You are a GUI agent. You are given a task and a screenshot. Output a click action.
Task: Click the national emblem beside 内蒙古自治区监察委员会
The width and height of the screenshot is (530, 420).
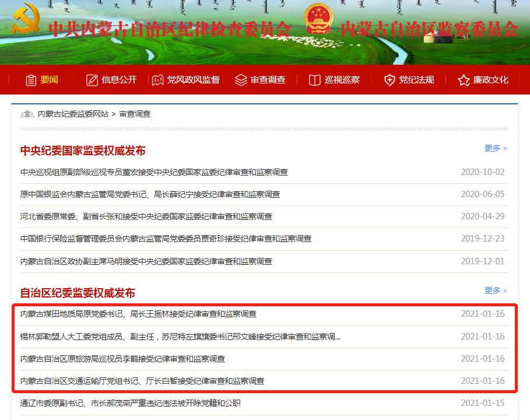(318, 17)
